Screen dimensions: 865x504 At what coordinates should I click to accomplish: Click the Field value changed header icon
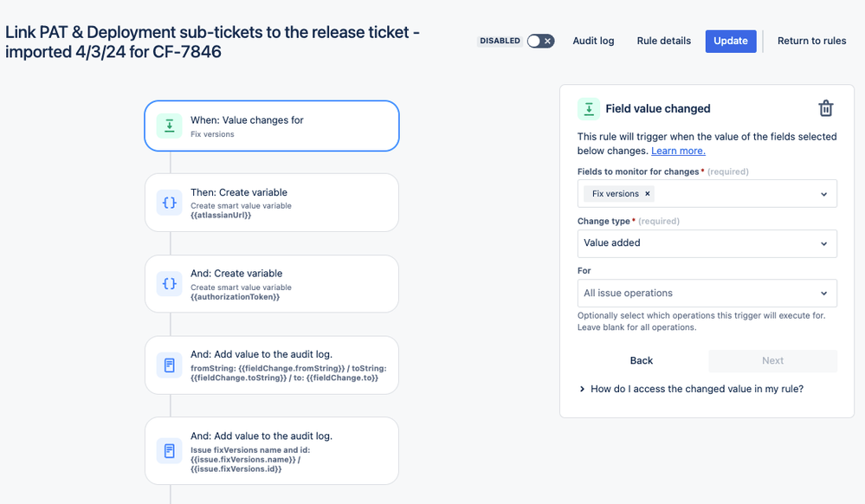(x=589, y=108)
